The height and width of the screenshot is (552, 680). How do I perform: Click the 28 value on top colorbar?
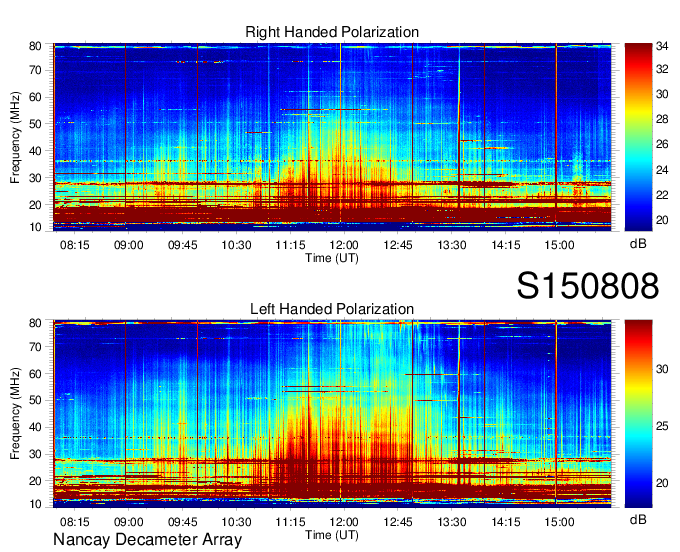pyautogui.click(x=662, y=119)
